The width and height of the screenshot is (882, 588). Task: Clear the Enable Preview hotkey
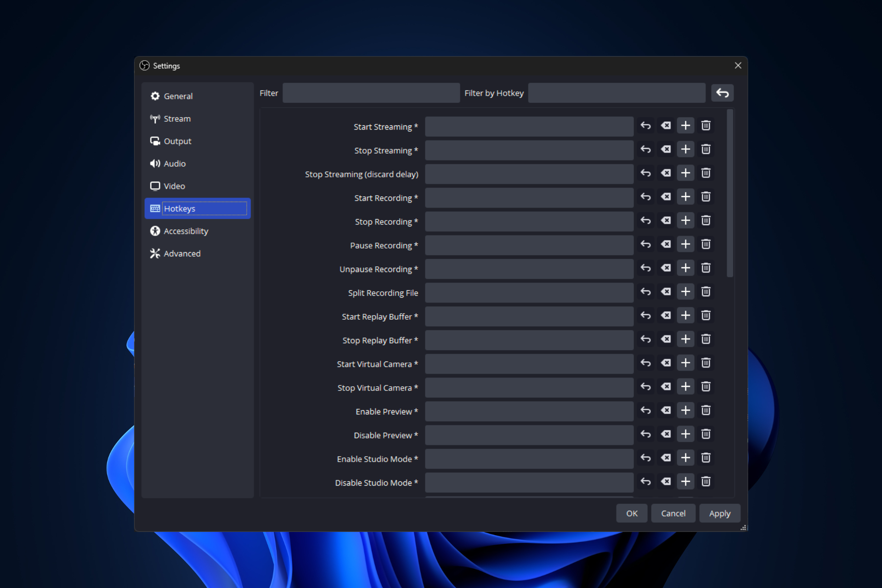(x=666, y=410)
